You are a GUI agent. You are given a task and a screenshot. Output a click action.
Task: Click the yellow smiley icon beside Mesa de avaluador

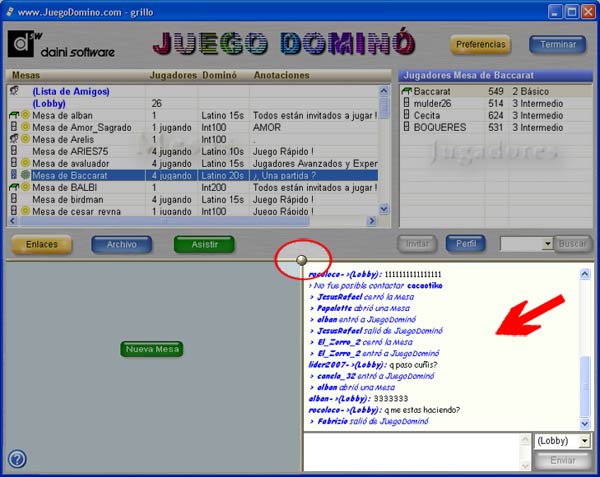tap(25, 163)
